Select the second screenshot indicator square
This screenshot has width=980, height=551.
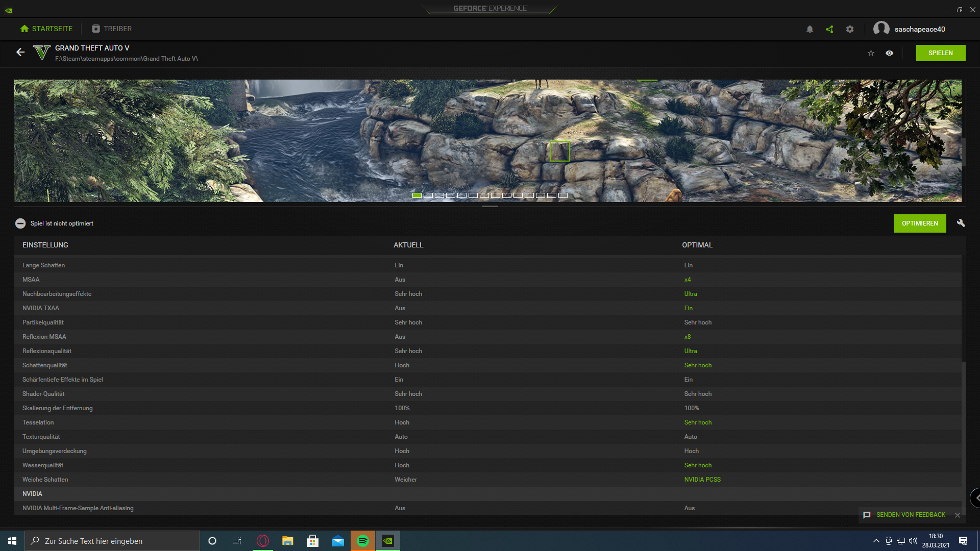pos(428,195)
